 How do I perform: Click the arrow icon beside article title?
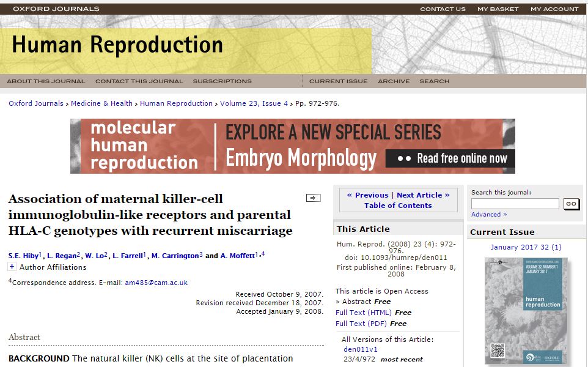[x=313, y=198]
